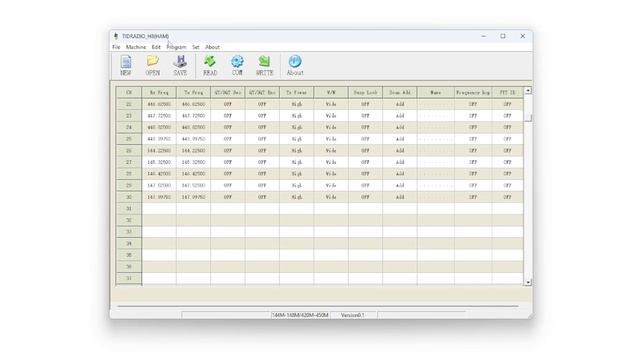The width and height of the screenshot is (640, 360).
Task: Open Busy Lock OFF cell, channel 29
Action: (365, 185)
